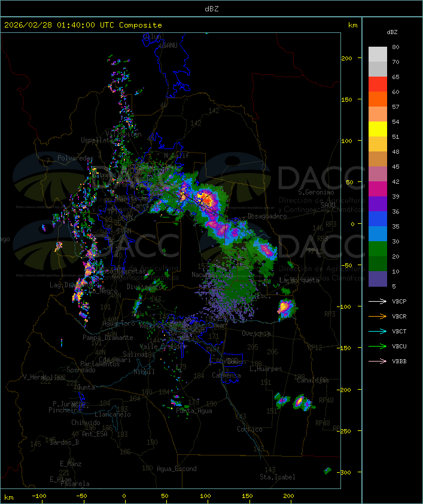Click the S.Geronimo place label
The width and height of the screenshot is (423, 504).
[316, 192]
